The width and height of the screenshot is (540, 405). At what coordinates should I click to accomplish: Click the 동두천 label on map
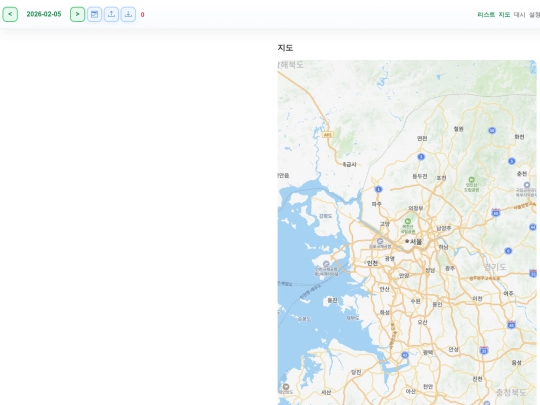[x=420, y=176]
